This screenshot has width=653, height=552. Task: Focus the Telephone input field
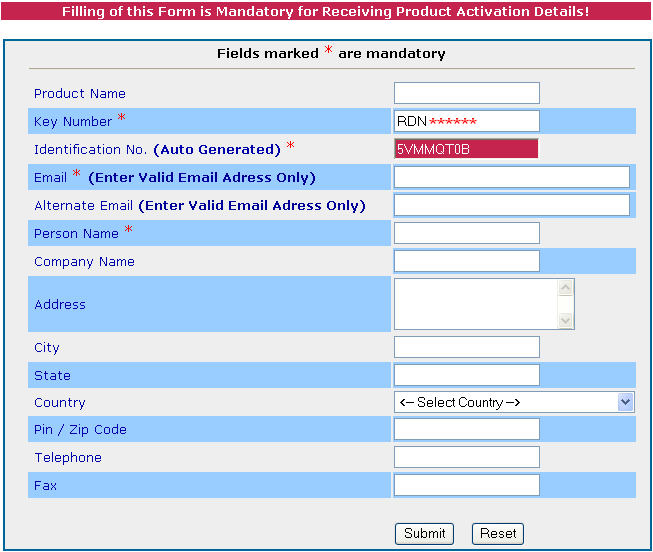coord(467,457)
